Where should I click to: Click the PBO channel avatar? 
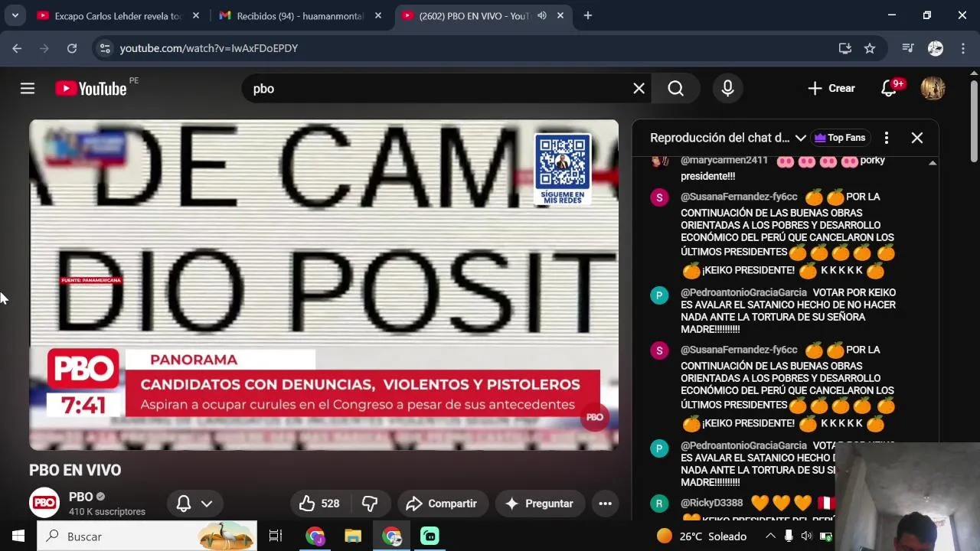pyautogui.click(x=44, y=503)
